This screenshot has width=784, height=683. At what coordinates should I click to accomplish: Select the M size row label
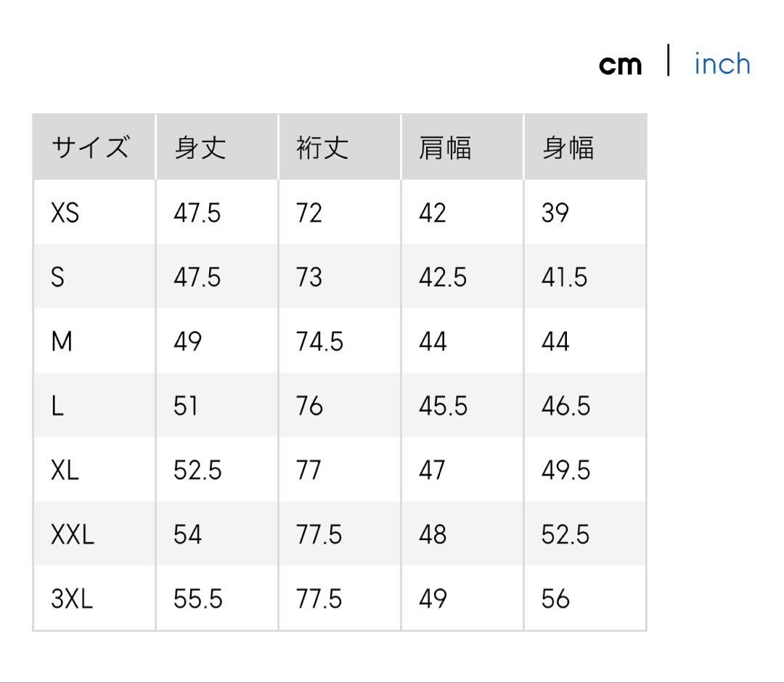click(62, 341)
